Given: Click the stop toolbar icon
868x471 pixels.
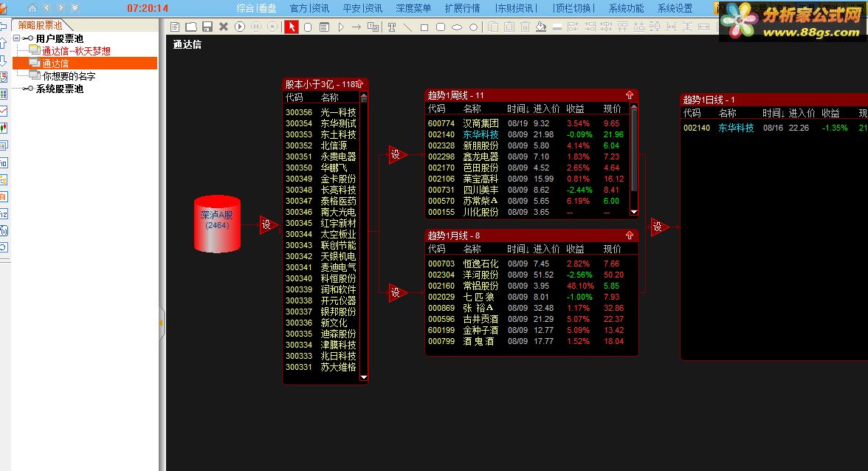Looking at the screenshot, I should [x=272, y=27].
